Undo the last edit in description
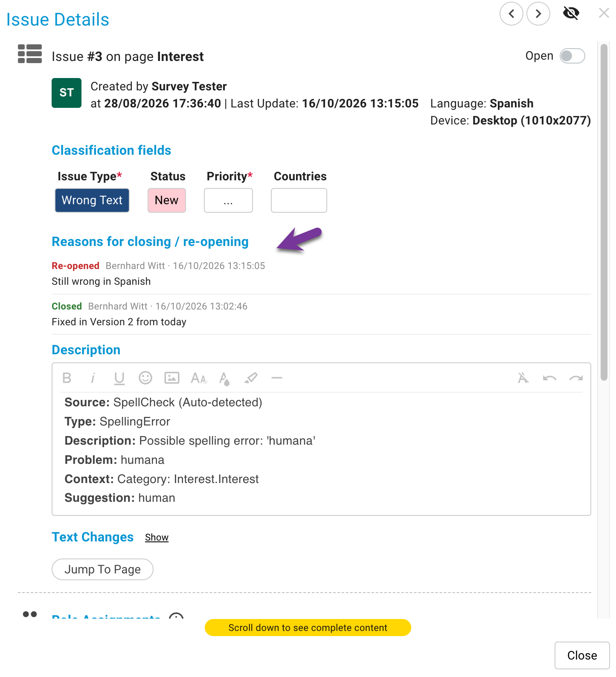Image resolution: width=616 pixels, height=677 pixels. click(x=549, y=378)
